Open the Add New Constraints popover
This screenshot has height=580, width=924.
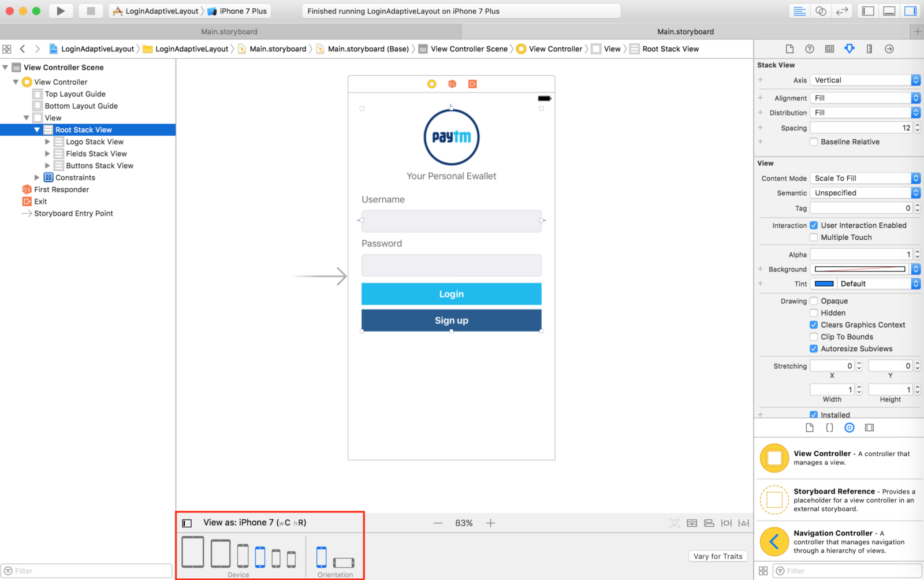tap(726, 523)
